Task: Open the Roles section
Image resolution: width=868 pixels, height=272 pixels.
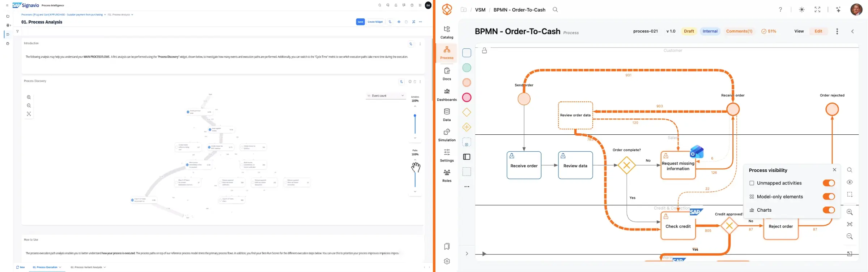Action: [x=447, y=176]
